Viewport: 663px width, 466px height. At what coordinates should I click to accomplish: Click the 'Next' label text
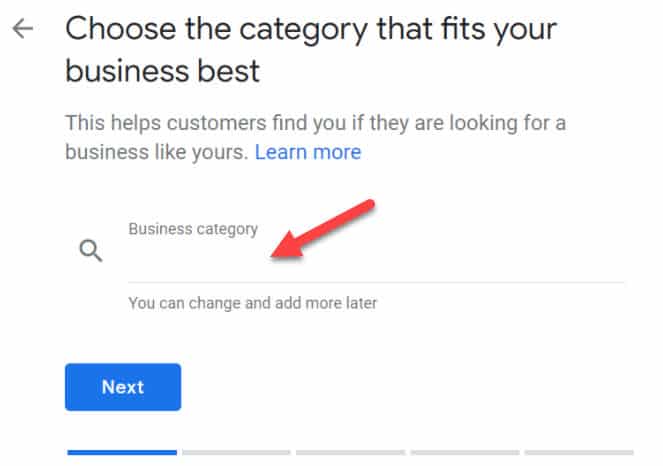123,387
